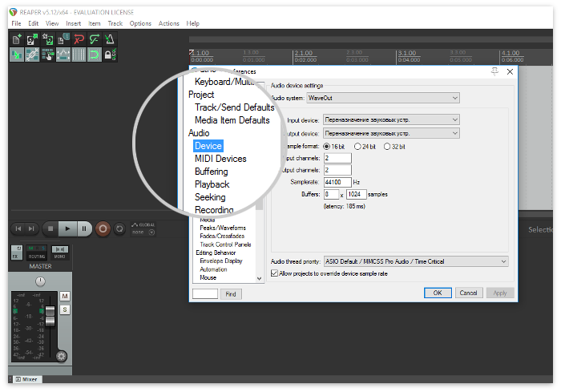This screenshot has height=392, width=561.
Task: Open the Edit menu
Action: click(x=34, y=23)
